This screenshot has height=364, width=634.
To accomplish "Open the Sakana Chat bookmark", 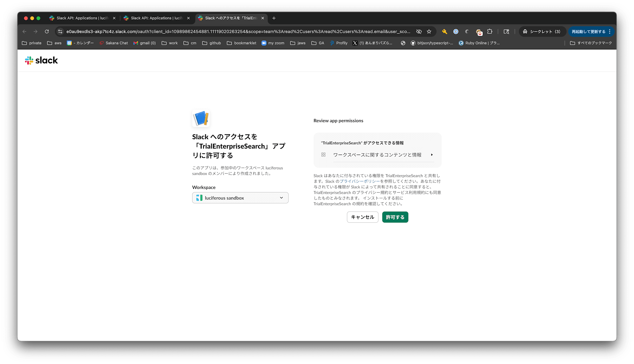I will [113, 43].
